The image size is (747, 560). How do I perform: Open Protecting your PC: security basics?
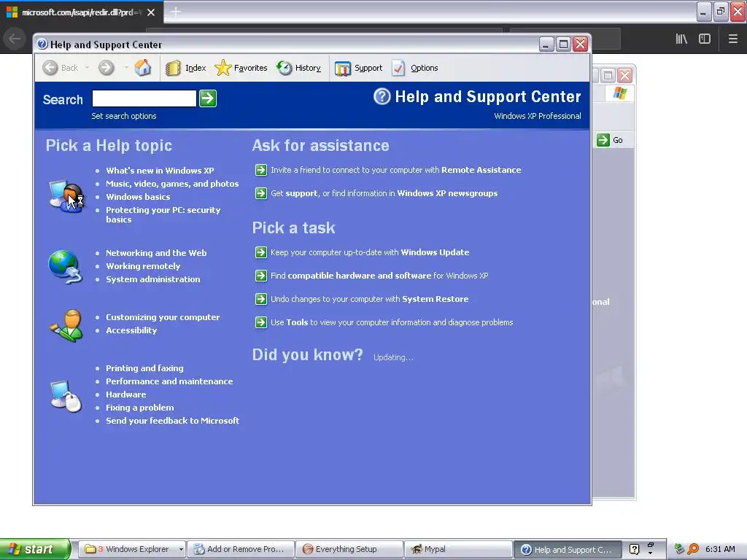[163, 215]
